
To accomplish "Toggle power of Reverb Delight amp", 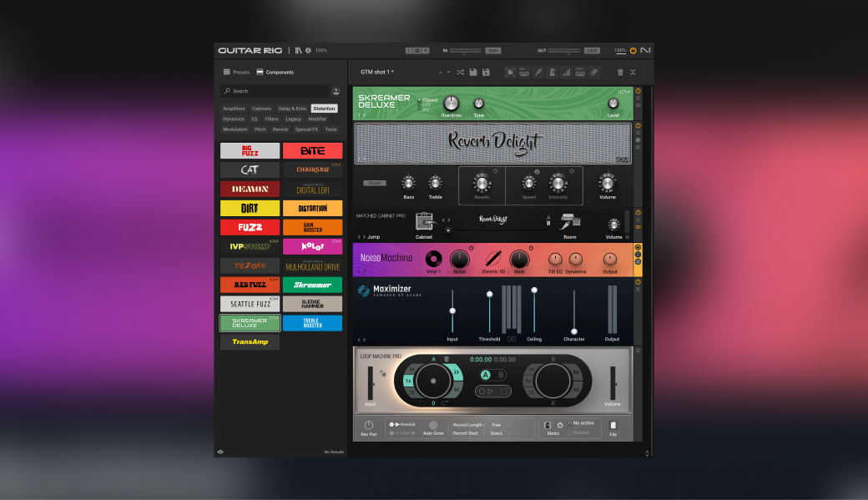I will pos(638,126).
